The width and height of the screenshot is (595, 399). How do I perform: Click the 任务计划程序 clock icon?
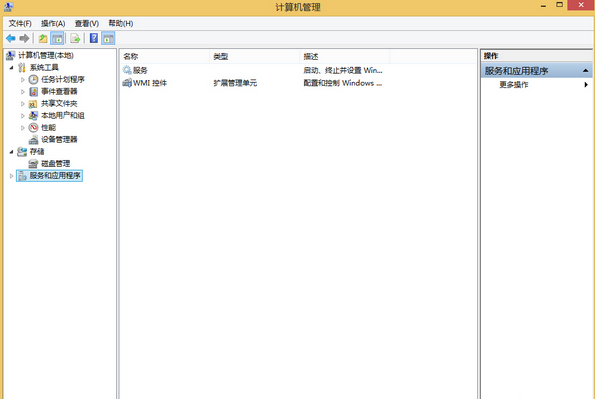click(33, 79)
